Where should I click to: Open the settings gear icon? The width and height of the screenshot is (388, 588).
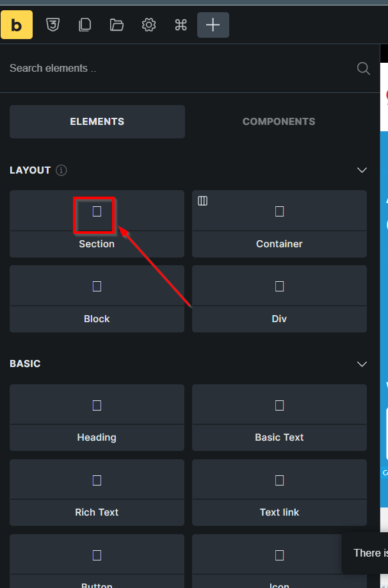click(149, 25)
